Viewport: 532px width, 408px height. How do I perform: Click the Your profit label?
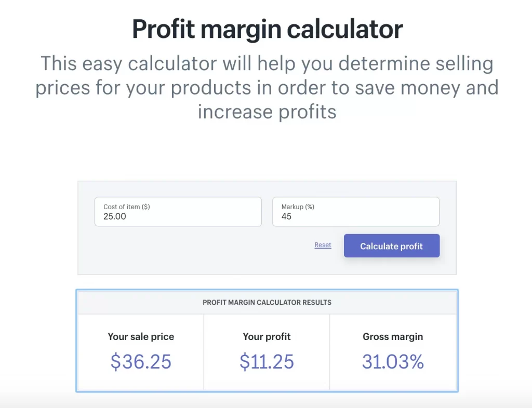(x=267, y=336)
